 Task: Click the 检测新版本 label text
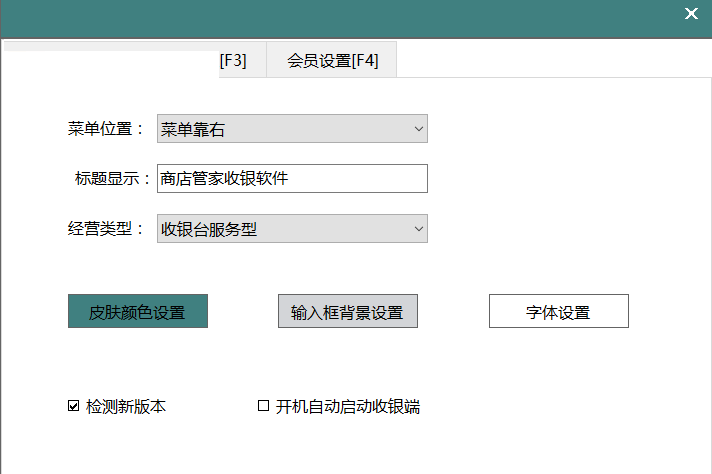tap(126, 407)
